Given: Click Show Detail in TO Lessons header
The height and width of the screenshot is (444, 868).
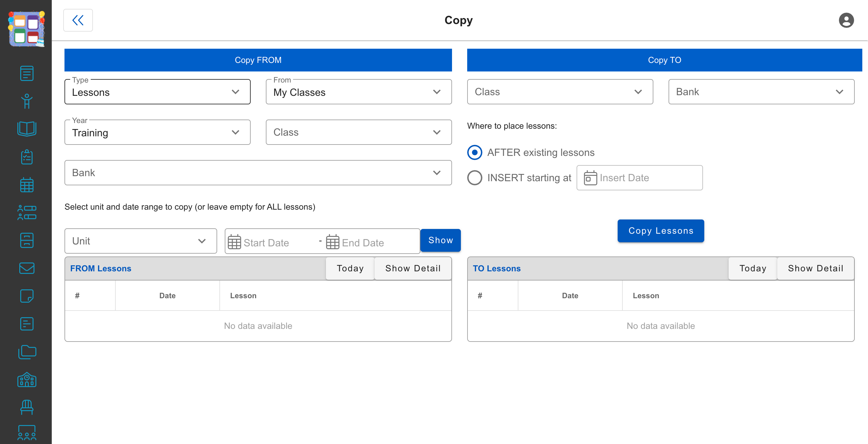Looking at the screenshot, I should [816, 268].
